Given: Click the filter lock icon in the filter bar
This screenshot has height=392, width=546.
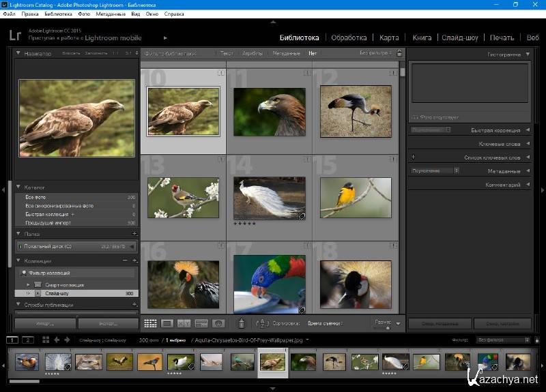Looking at the screenshot, I should (399, 53).
